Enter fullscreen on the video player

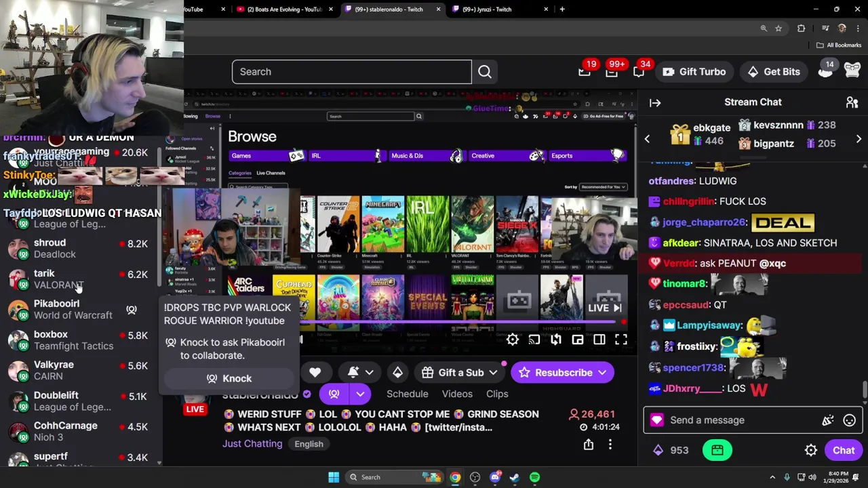pyautogui.click(x=621, y=340)
